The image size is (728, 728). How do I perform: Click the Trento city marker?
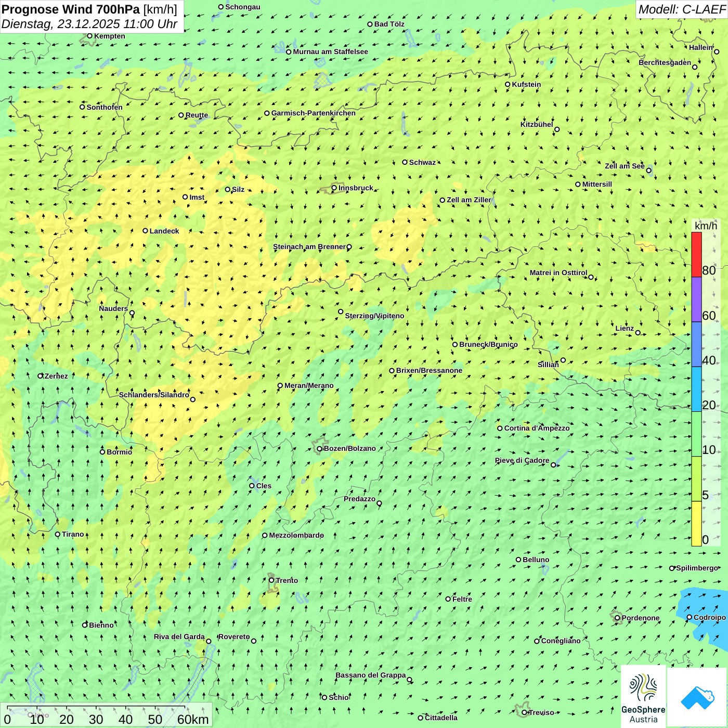(271, 580)
